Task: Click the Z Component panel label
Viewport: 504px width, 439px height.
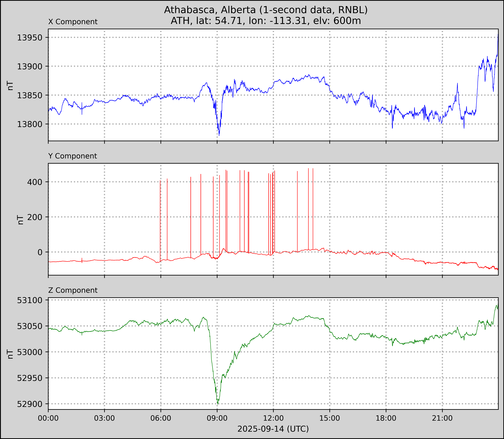Action: (x=73, y=290)
